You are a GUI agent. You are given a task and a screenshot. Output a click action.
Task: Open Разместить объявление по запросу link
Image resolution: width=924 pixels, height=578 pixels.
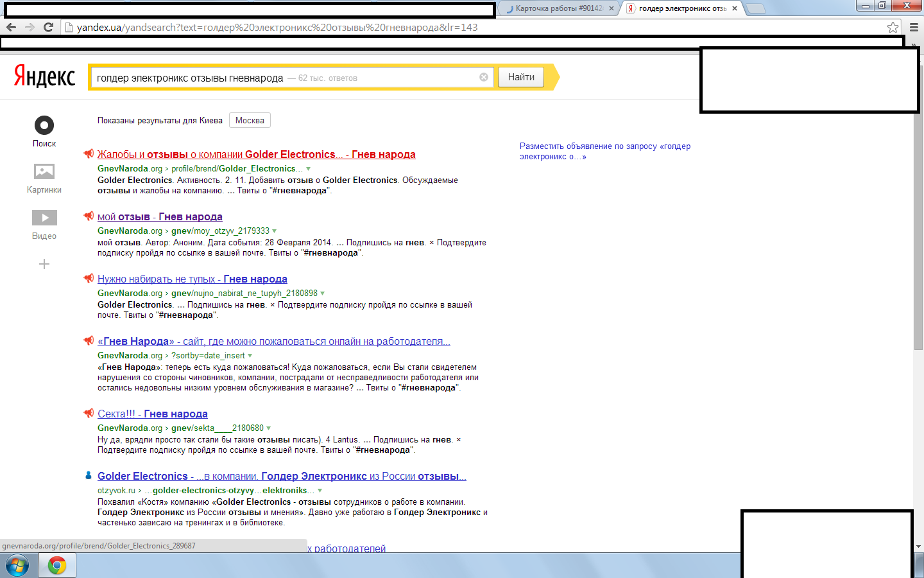tap(605, 151)
